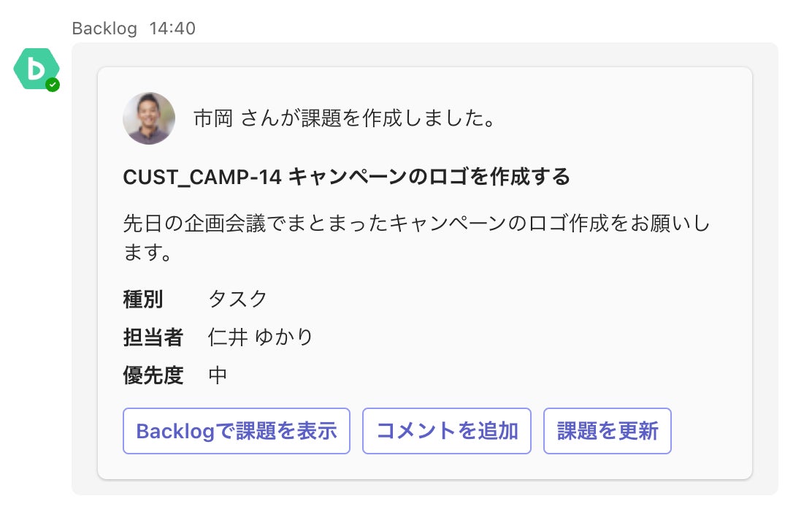Screen dimensions: 812x523
Task: Click the 優先度 field label
Action: 153,375
